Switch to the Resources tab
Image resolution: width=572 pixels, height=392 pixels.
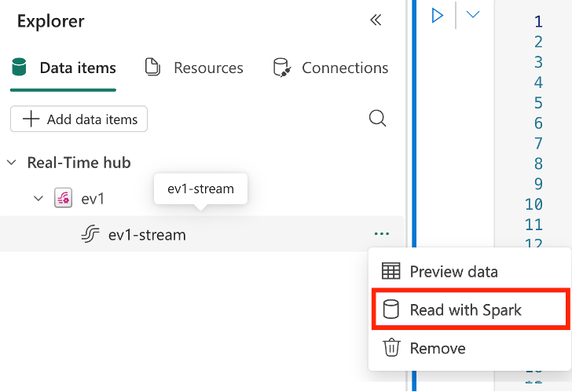coord(194,68)
